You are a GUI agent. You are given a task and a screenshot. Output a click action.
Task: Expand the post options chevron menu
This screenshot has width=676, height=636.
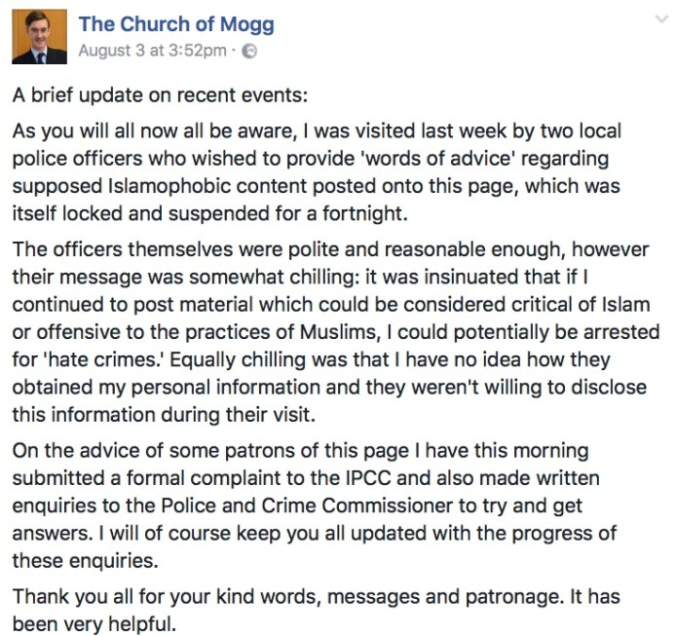point(658,19)
